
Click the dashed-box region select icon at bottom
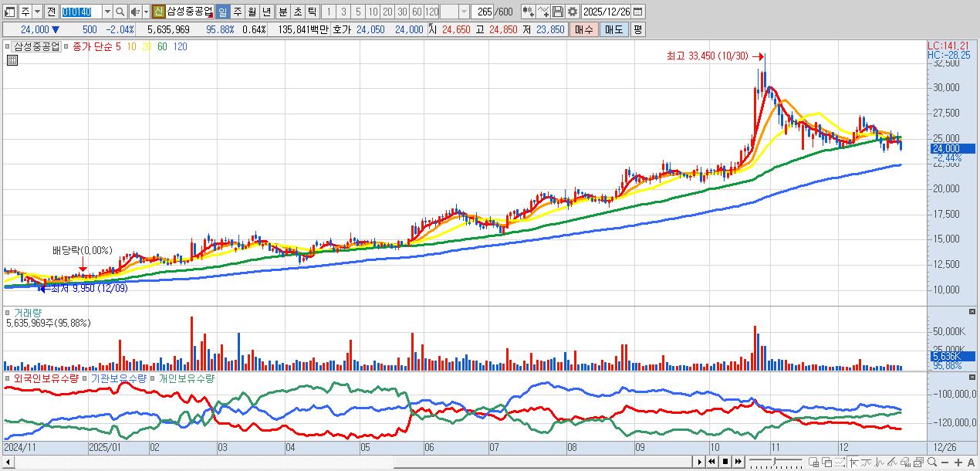pos(840,462)
